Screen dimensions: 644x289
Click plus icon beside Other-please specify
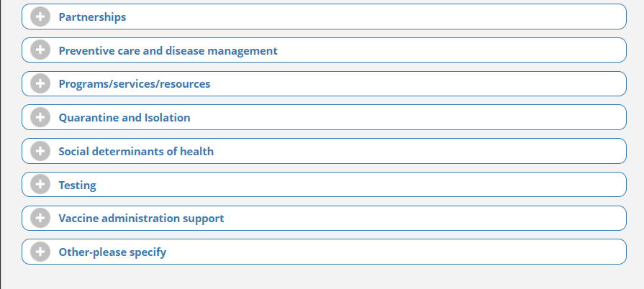click(40, 252)
